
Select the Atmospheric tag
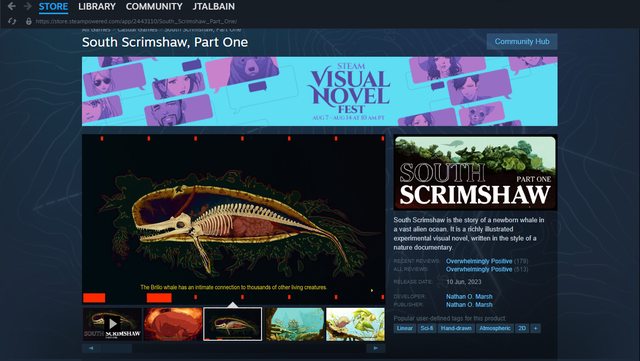(x=495, y=328)
